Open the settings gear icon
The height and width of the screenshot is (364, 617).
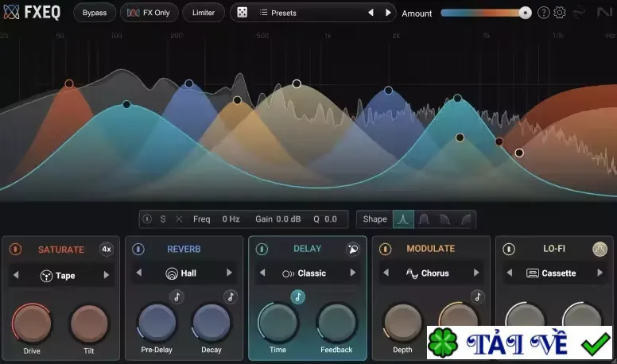click(x=560, y=13)
